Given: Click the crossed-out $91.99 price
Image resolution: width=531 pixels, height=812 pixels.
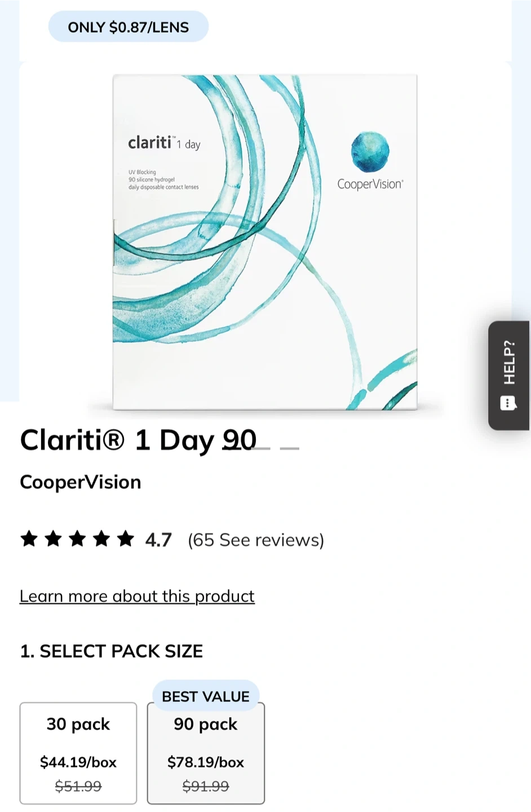Looking at the screenshot, I should tap(206, 786).
